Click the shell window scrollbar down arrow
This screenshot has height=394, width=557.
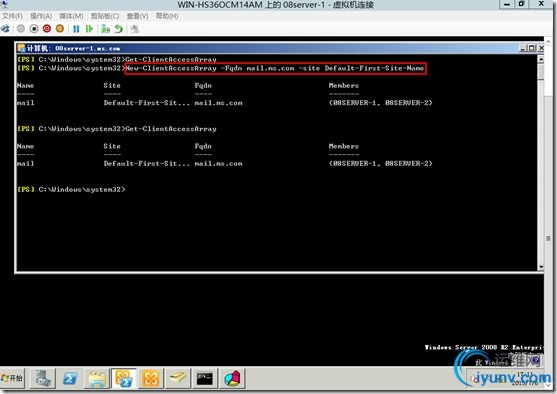point(541,267)
